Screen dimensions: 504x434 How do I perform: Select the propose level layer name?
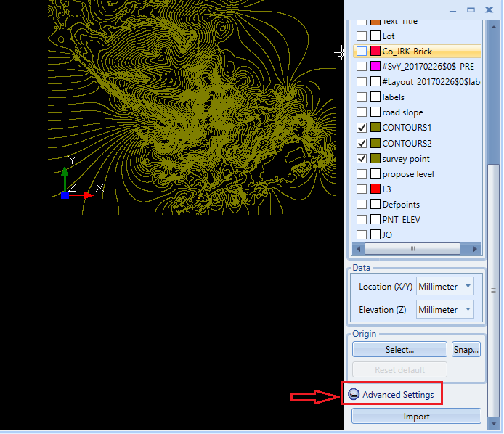[x=408, y=174]
